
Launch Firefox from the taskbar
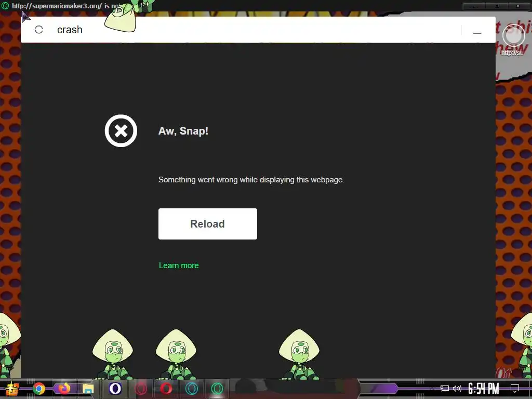tap(64, 389)
